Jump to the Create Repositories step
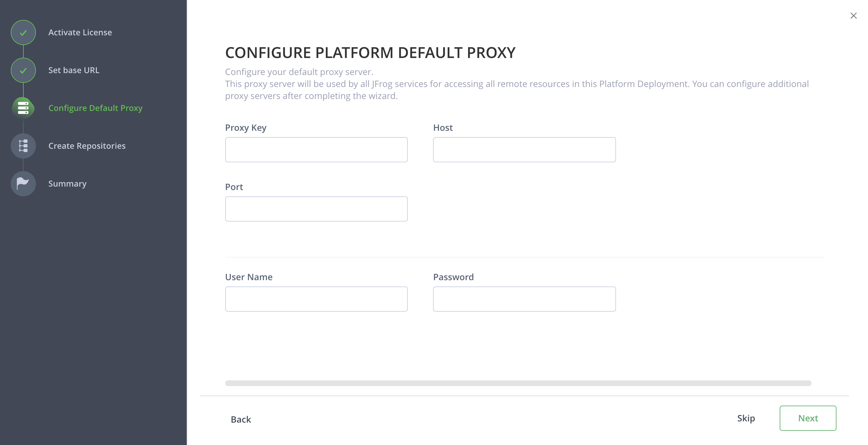This screenshot has height=445, width=868. [87, 146]
